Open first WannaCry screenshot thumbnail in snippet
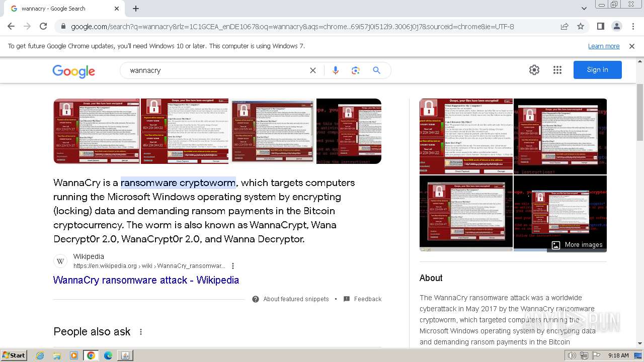Screen dimensions: 644x362 [97, 131]
